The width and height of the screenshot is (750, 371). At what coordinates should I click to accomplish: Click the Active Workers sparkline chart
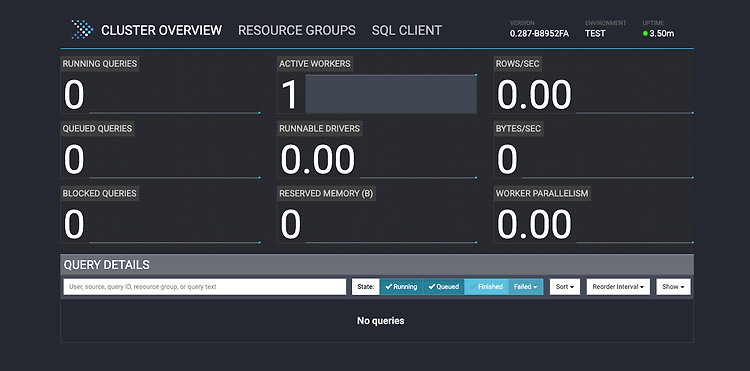coord(391,94)
